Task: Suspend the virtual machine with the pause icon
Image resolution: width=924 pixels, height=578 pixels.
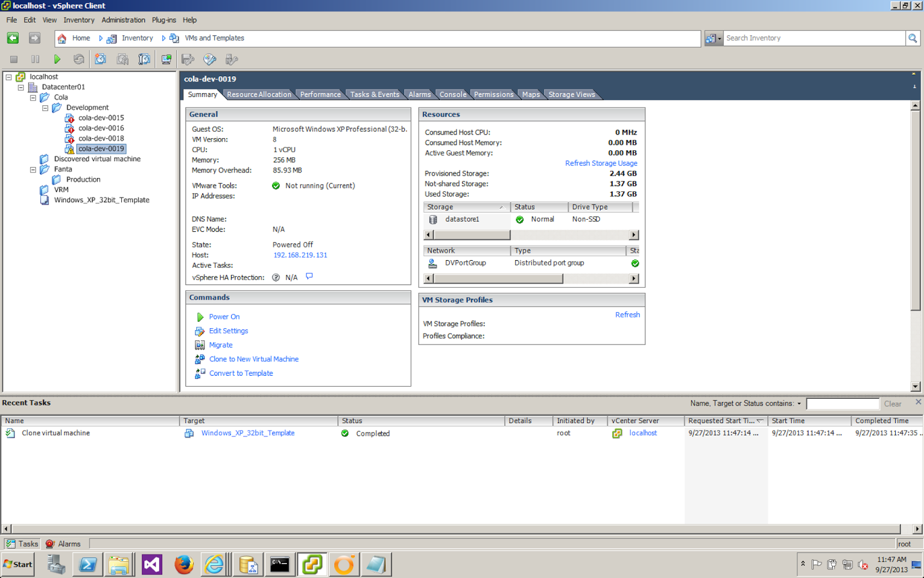Action: click(34, 59)
